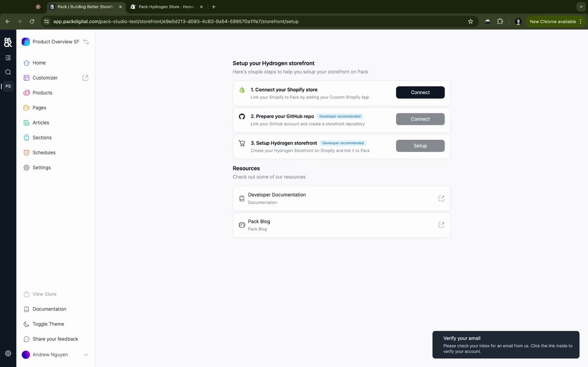Open Chrome tab search dropdown arrow
The width and height of the screenshot is (588, 367).
(x=580, y=7)
